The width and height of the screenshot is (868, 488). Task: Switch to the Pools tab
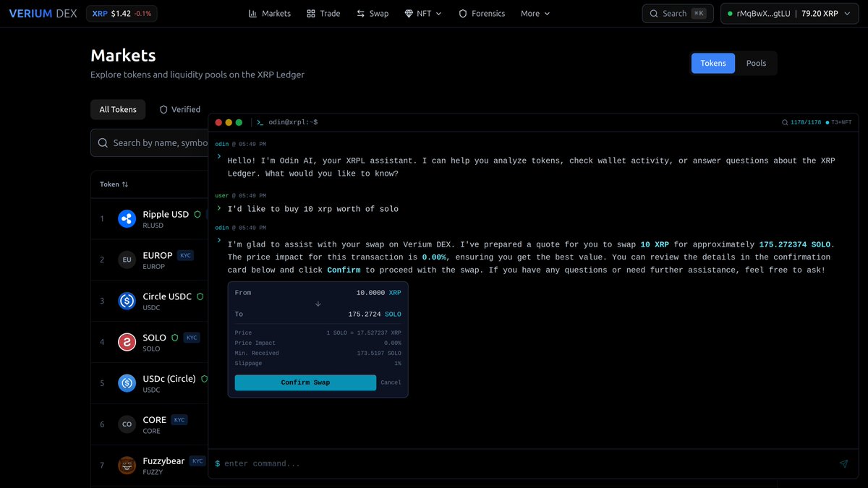(x=756, y=63)
